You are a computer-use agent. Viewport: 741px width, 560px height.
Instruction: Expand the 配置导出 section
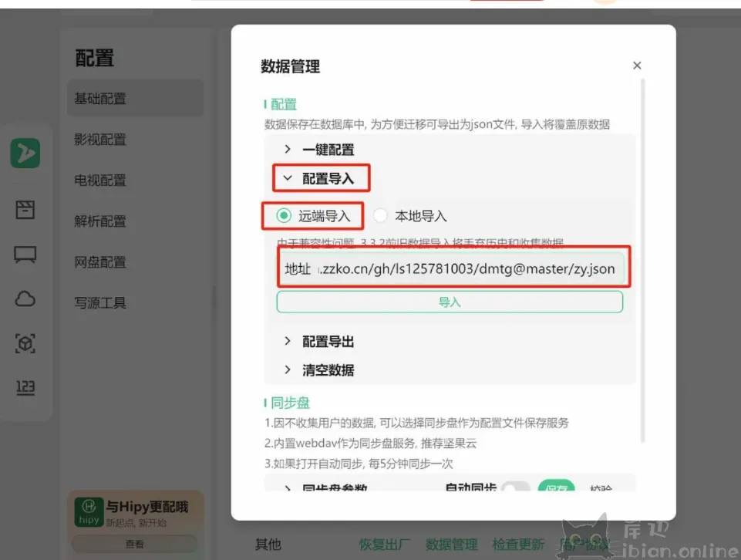coord(328,342)
